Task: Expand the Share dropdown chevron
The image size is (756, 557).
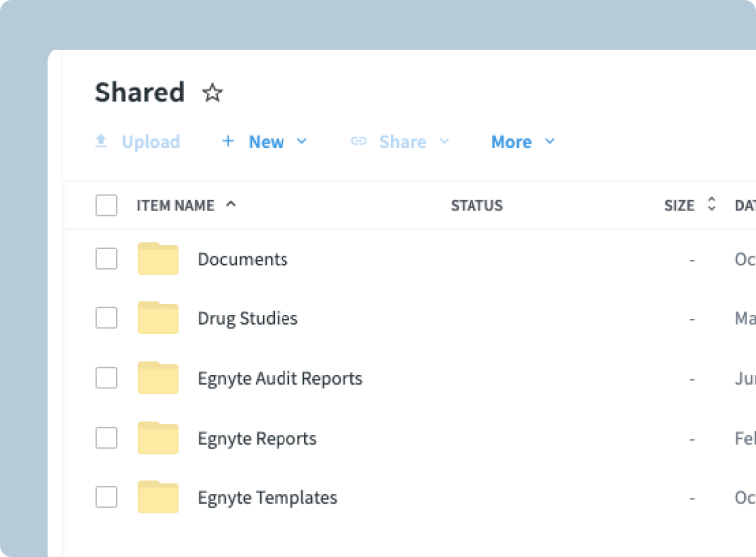Action: point(444,142)
